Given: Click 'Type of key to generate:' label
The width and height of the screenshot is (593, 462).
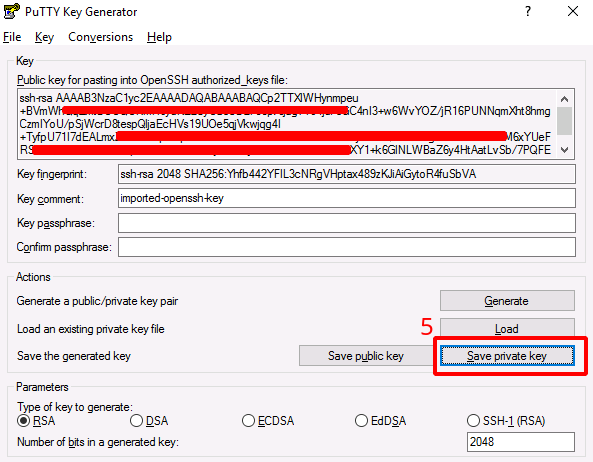Looking at the screenshot, I should 75,407.
